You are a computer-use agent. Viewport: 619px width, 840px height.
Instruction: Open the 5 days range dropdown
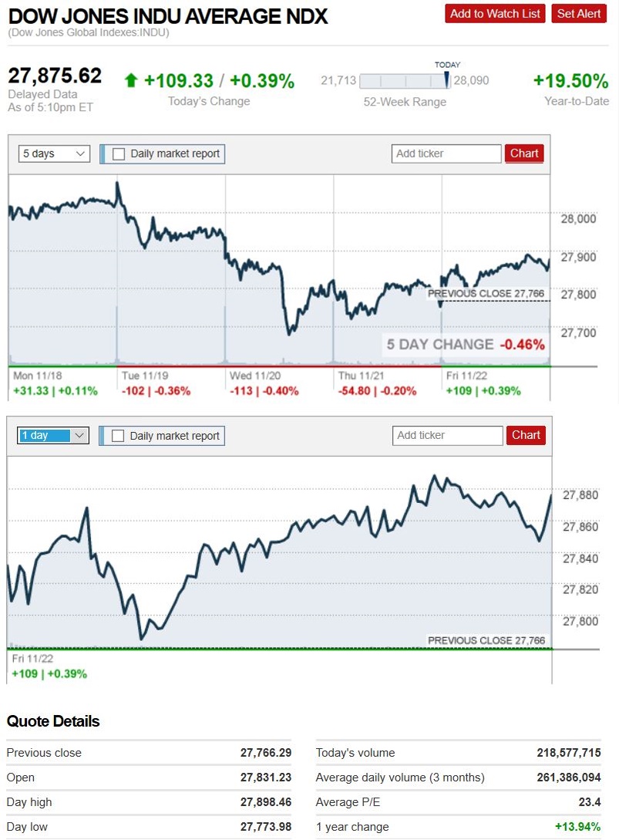pos(54,153)
